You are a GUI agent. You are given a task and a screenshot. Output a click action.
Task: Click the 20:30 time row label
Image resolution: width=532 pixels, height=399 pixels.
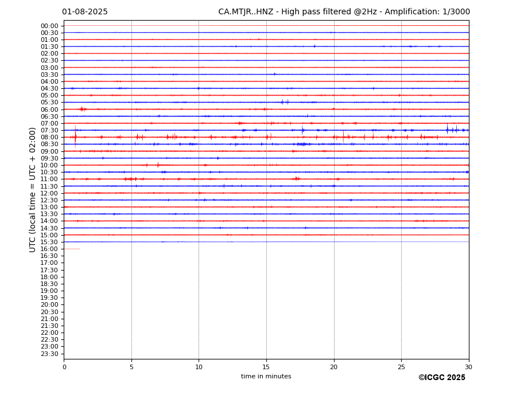click(49, 312)
